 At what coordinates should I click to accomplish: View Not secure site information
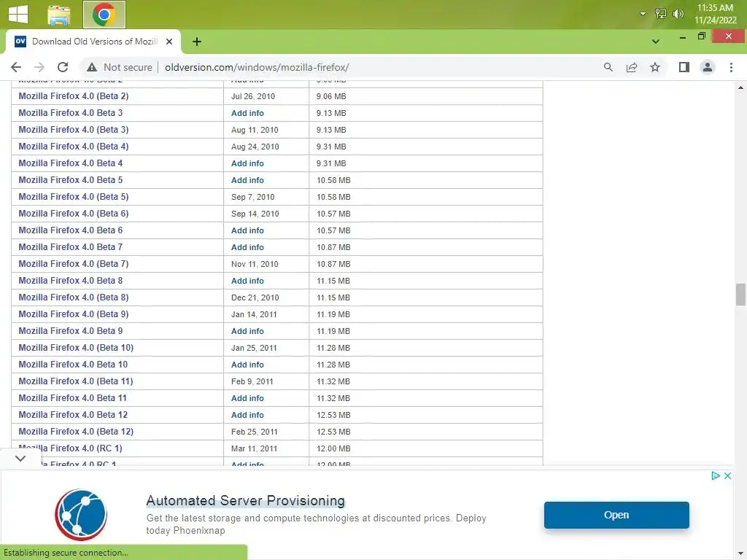[119, 67]
